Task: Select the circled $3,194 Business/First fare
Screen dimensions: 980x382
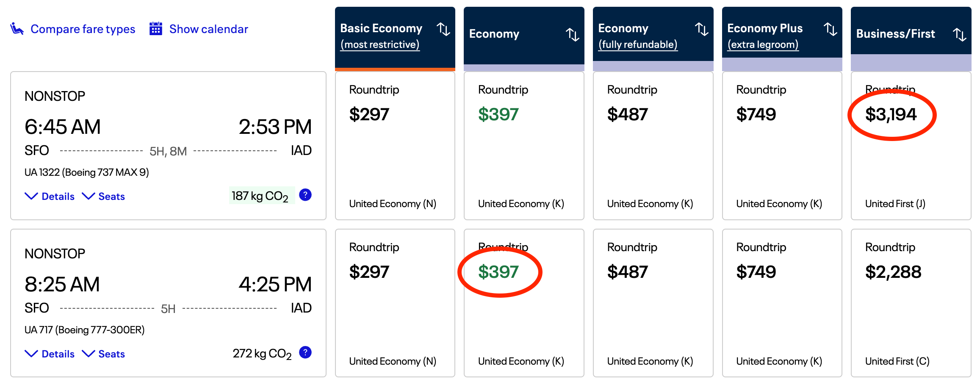Action: pyautogui.click(x=891, y=114)
